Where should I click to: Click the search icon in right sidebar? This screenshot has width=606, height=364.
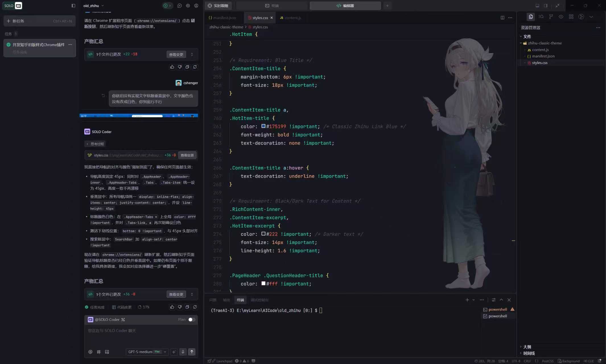(x=541, y=17)
